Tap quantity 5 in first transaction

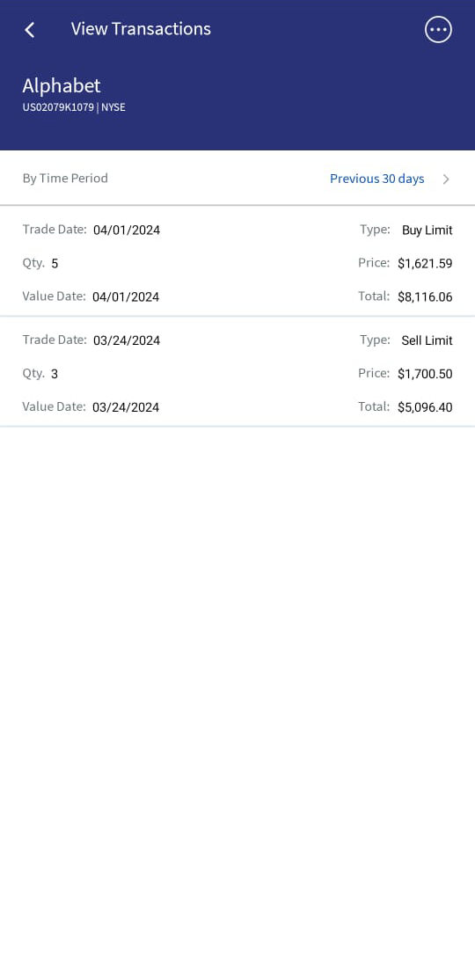click(x=55, y=264)
